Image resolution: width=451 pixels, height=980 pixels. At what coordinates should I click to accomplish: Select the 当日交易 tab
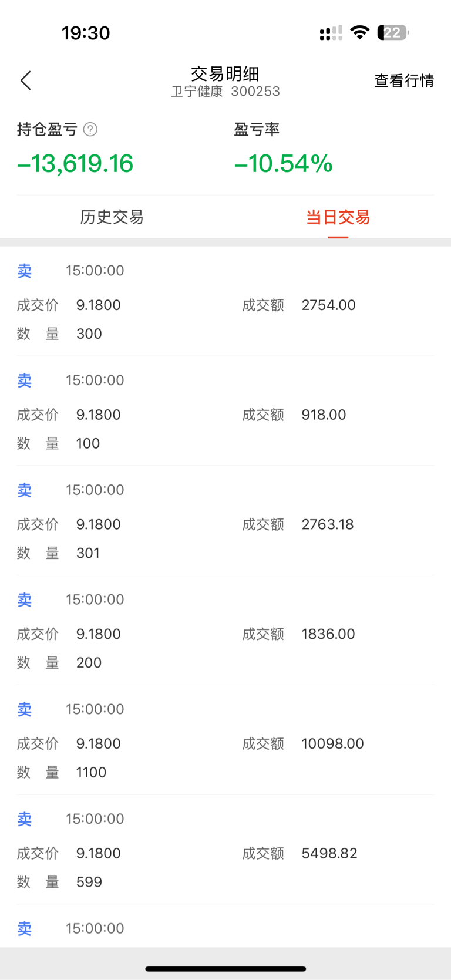[338, 217]
